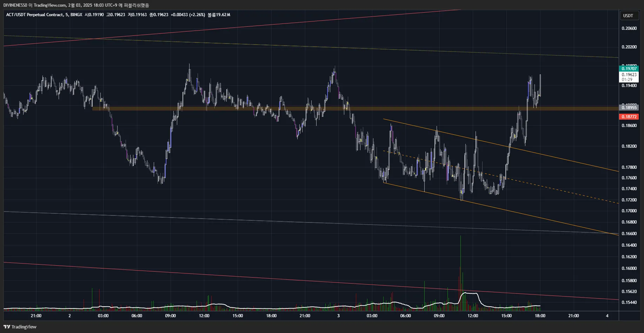Screen dimensions: 644x333
Task: Click the green 0.19707 price label
Action: 629,69
